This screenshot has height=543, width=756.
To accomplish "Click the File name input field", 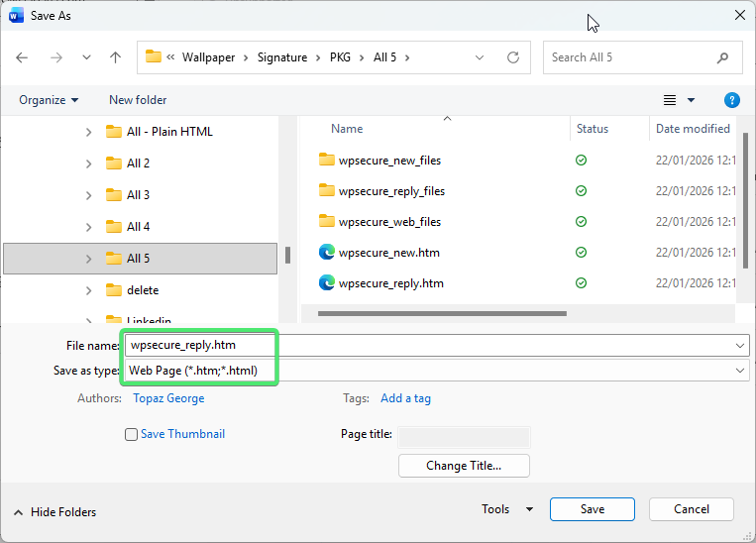I will [426, 345].
